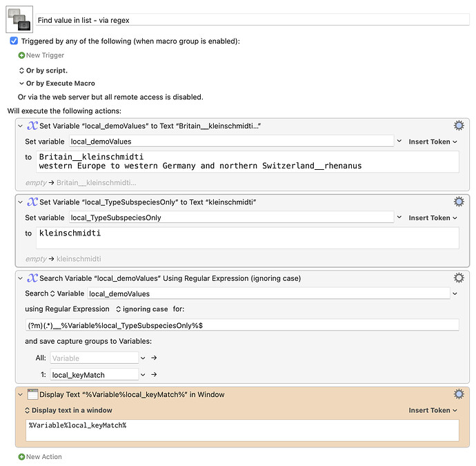Image resolution: width=476 pixels, height=466 pixels.
Task: Open dropdown arrow right of search variable field
Action: coord(455,294)
